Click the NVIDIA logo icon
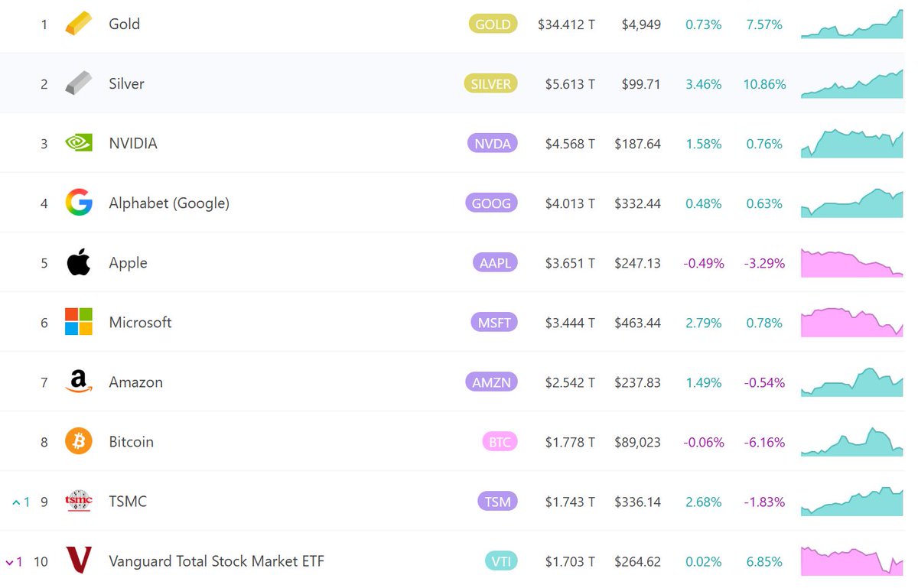 [x=78, y=143]
